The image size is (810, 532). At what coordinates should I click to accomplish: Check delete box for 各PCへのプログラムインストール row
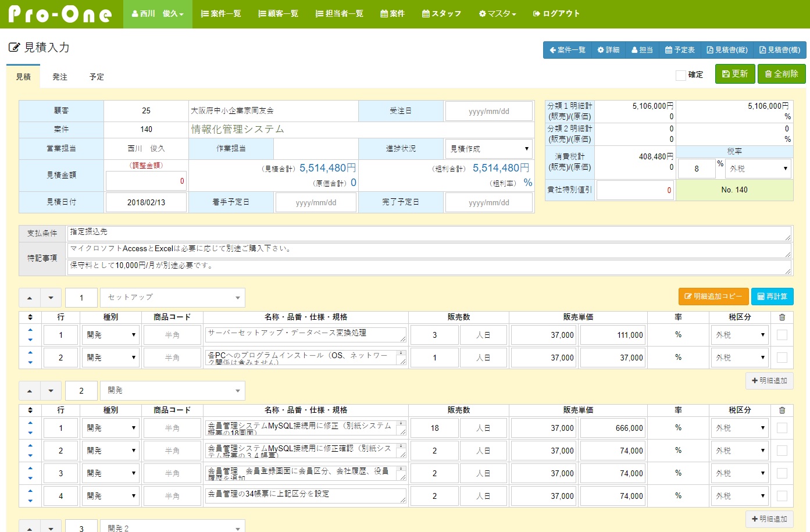[x=782, y=358]
